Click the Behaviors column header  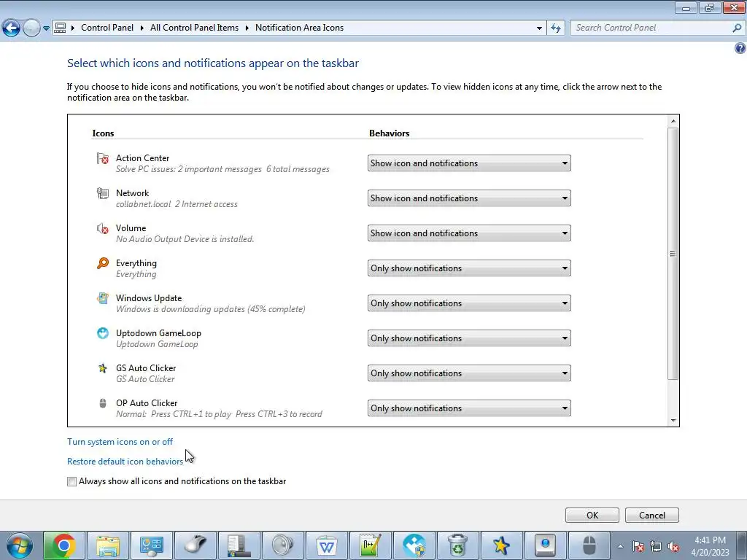[x=390, y=133]
